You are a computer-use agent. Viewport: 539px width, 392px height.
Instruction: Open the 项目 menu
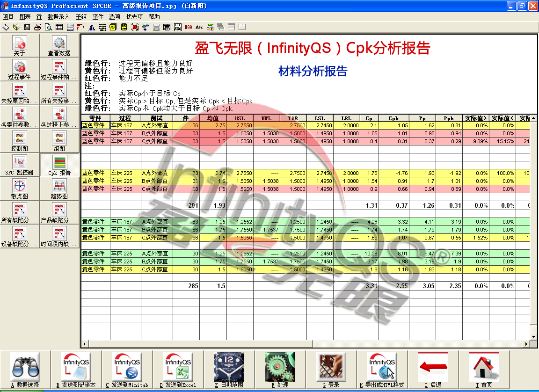(8, 16)
